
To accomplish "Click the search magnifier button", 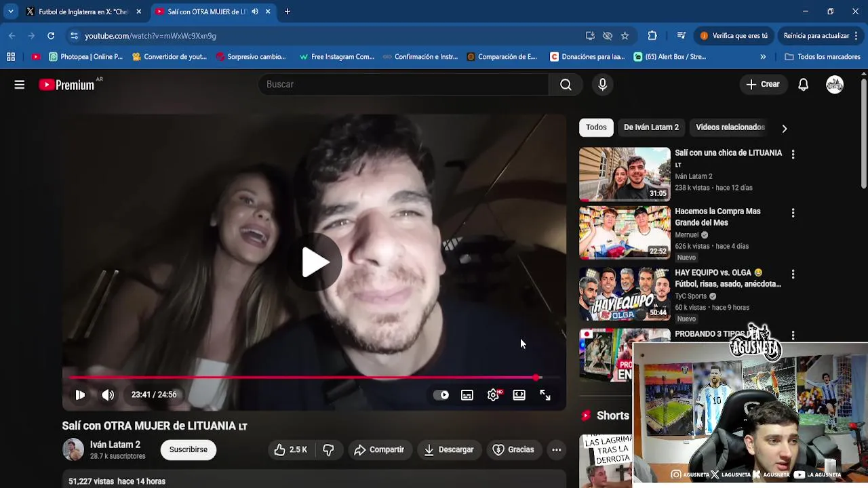I will pos(566,84).
